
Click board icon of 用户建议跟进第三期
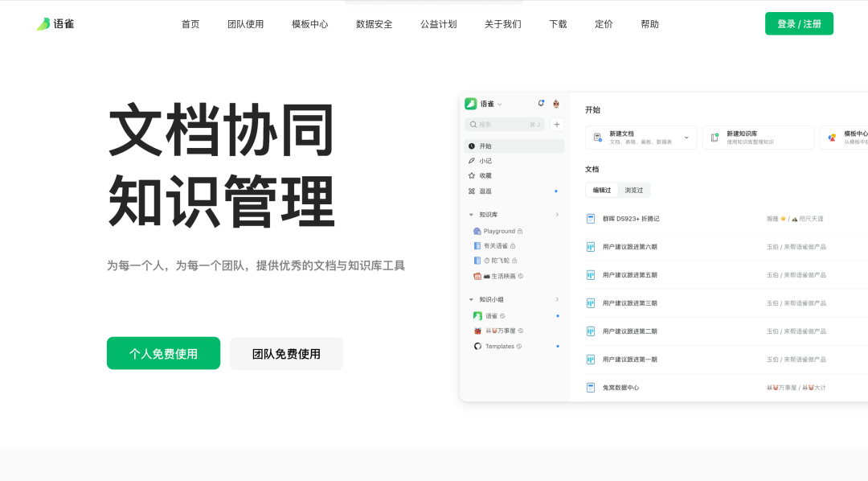591,303
